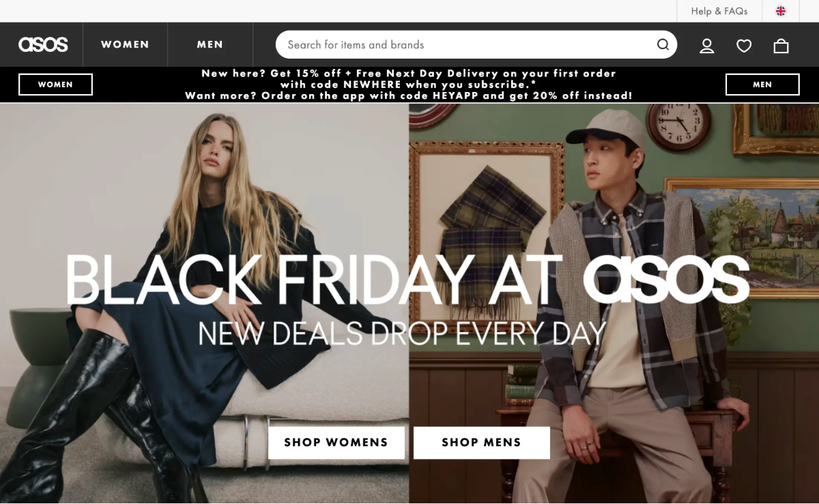
Task: Click the NEW DEALS DROP EVERY DAY subheading
Action: [402, 333]
